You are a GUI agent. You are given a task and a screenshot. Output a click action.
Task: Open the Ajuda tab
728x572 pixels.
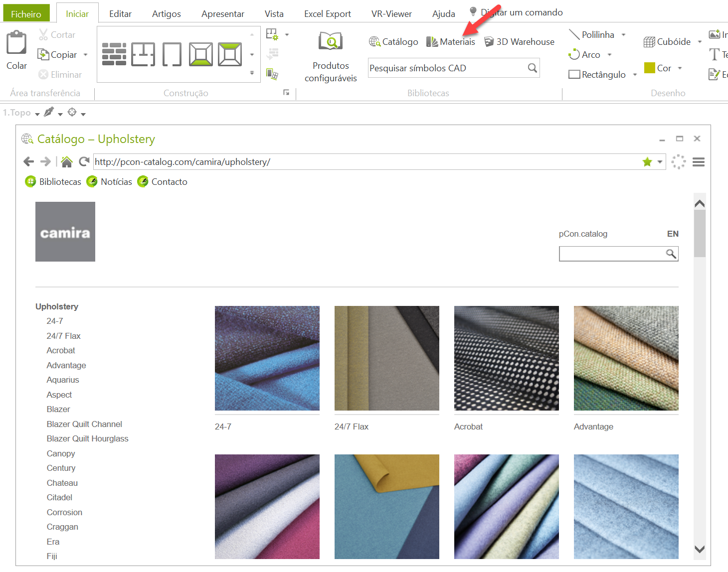click(444, 14)
